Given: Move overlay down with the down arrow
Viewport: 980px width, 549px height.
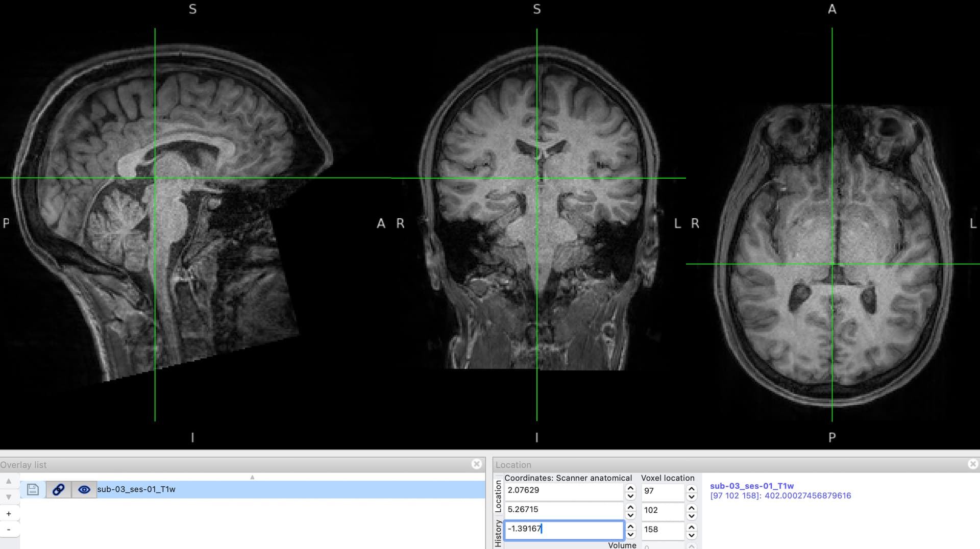Looking at the screenshot, I should click(9, 496).
